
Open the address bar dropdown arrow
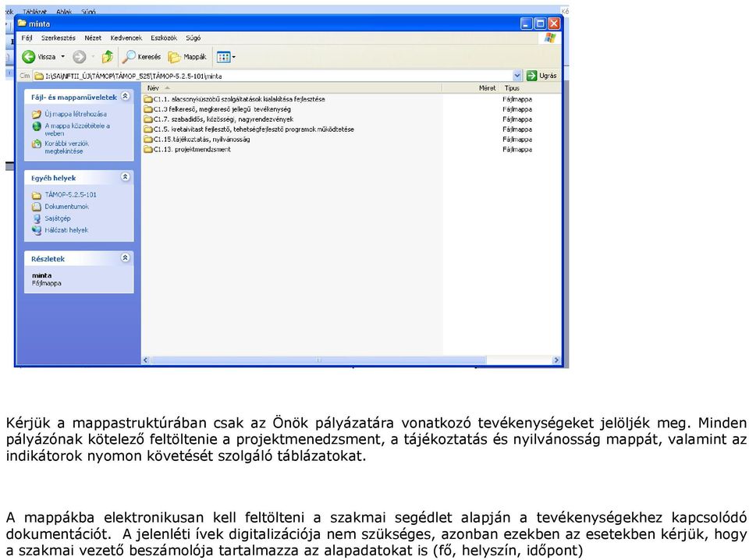517,76
